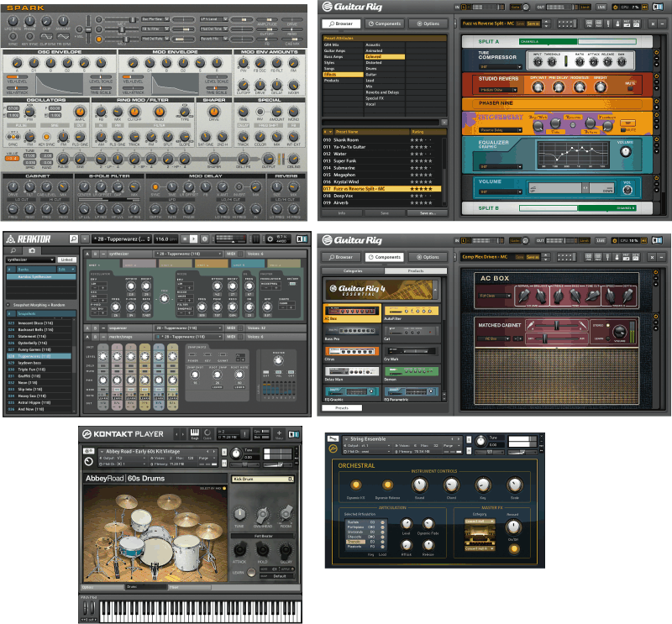Open the Medium Stone preset dropdown on Studio Reverb
Viewport: 672px width, 624px height.
pyautogui.click(x=499, y=89)
